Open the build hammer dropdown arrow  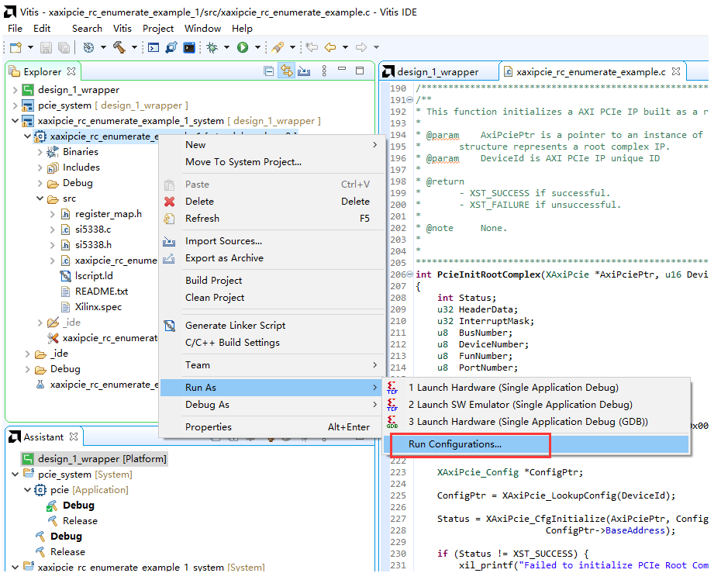pyautogui.click(x=134, y=47)
